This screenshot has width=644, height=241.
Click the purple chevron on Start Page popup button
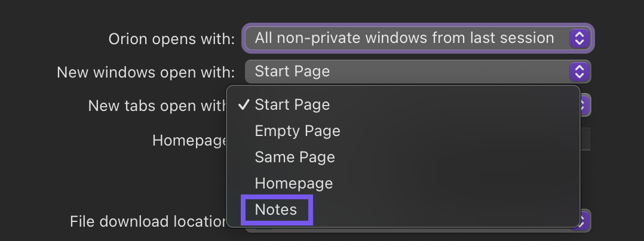pos(578,72)
